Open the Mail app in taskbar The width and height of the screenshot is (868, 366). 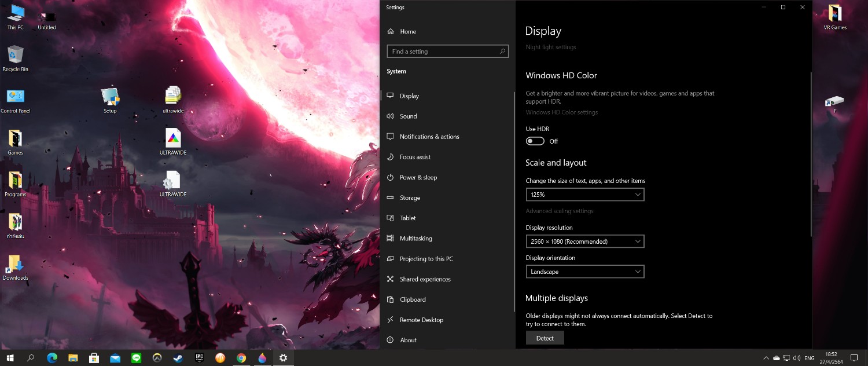pos(115,358)
